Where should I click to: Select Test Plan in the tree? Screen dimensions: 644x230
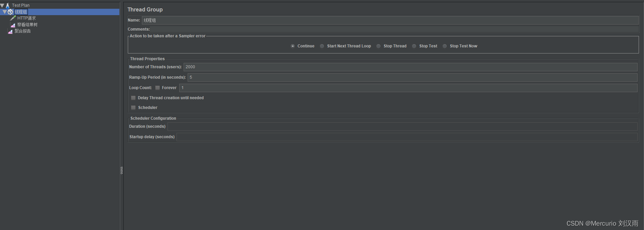coord(21,5)
